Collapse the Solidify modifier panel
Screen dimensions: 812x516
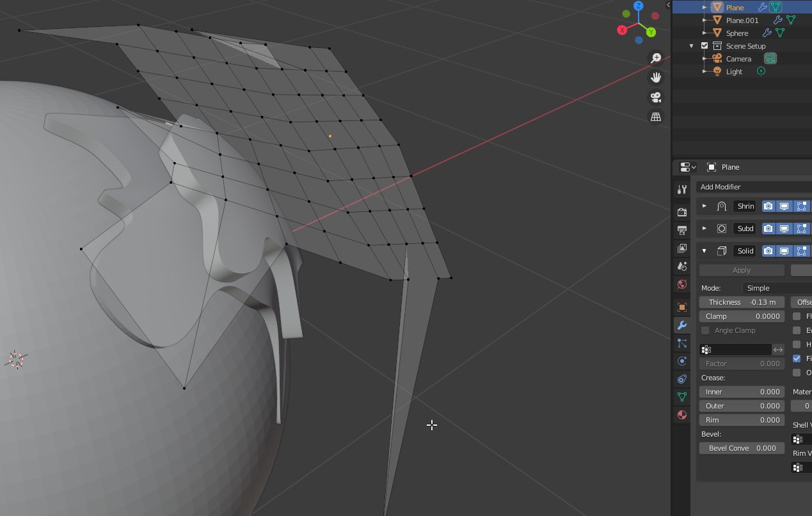click(x=705, y=251)
